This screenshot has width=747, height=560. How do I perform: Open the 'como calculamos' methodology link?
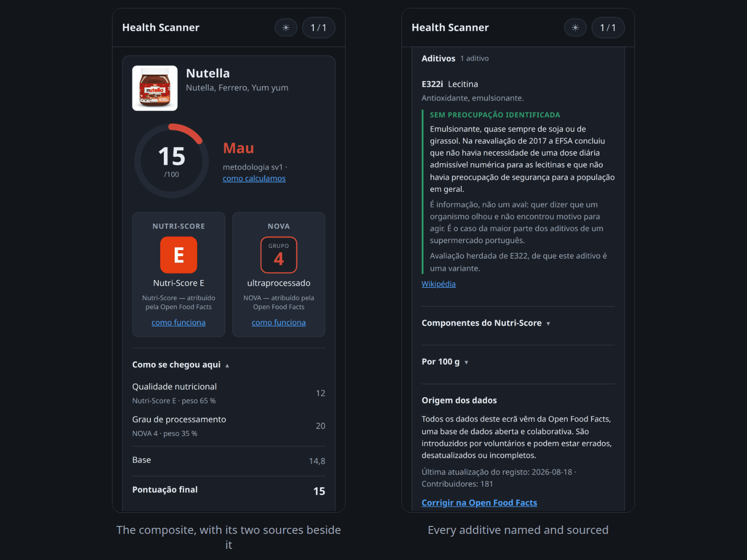click(254, 178)
